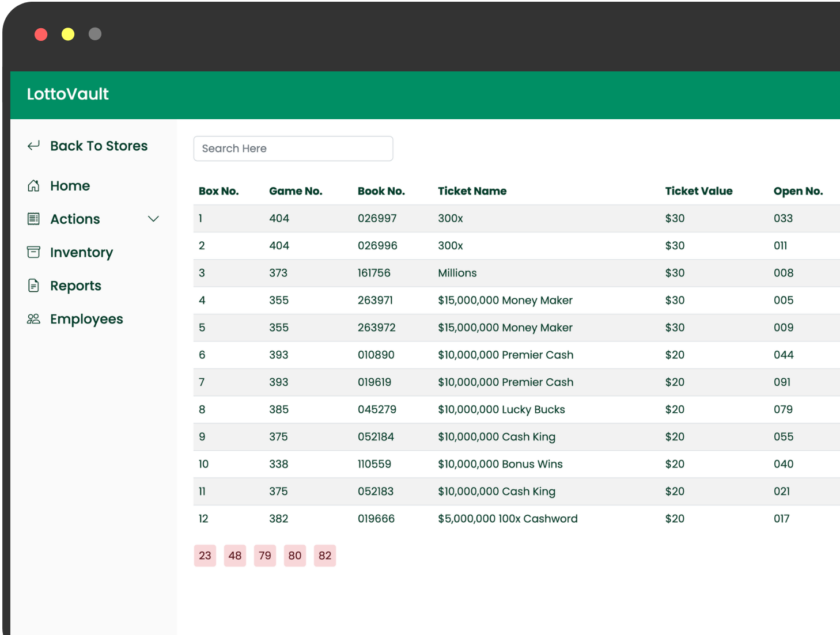Open the Inventory menu item
The height and width of the screenshot is (635, 840).
click(81, 252)
